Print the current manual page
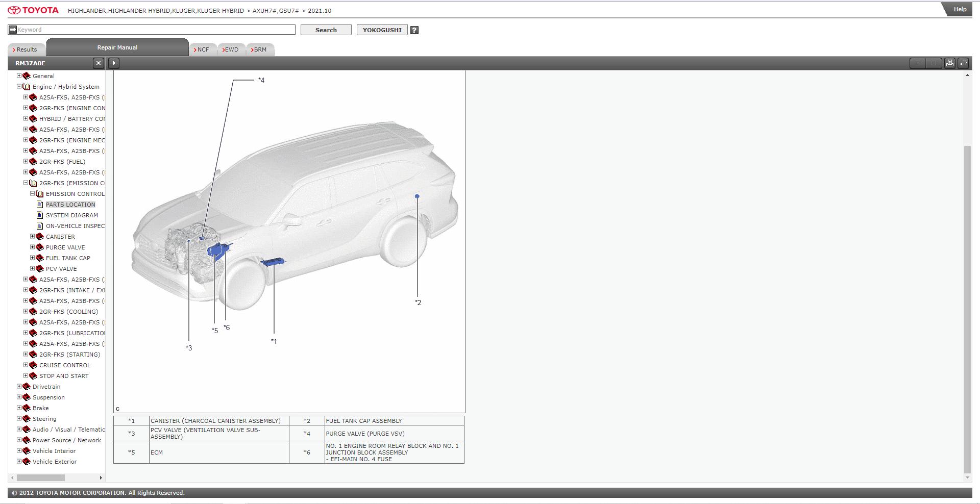This screenshot has height=504, width=980. (x=949, y=63)
